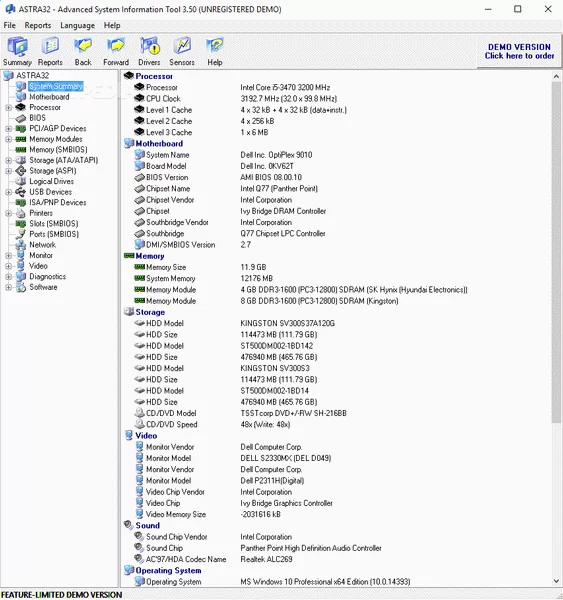Click the value Realtek ALC269

266,559
